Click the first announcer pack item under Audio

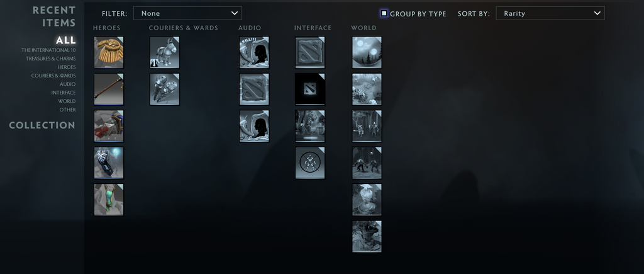(x=254, y=52)
